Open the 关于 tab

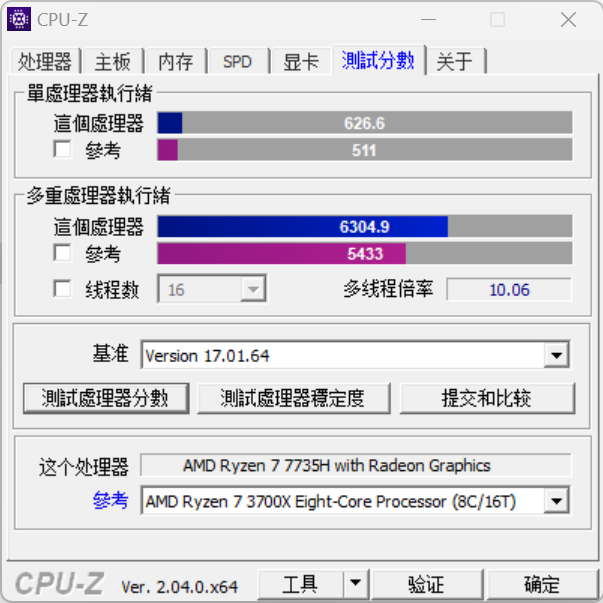[455, 61]
